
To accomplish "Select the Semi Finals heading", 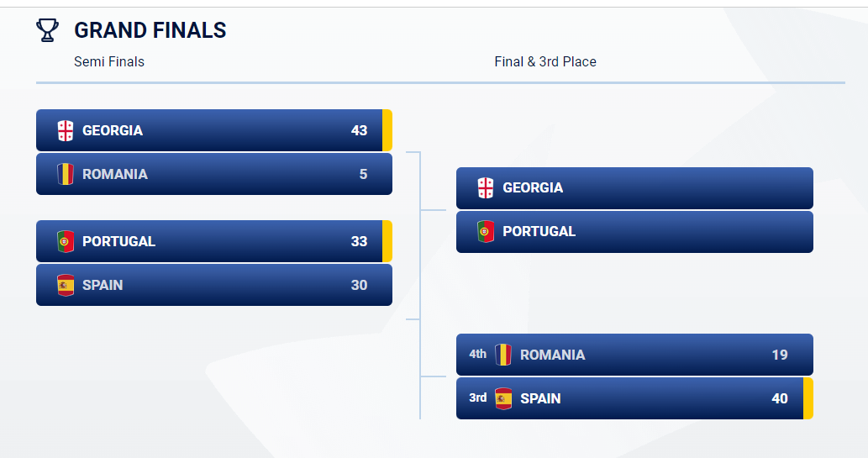I will pos(109,61).
